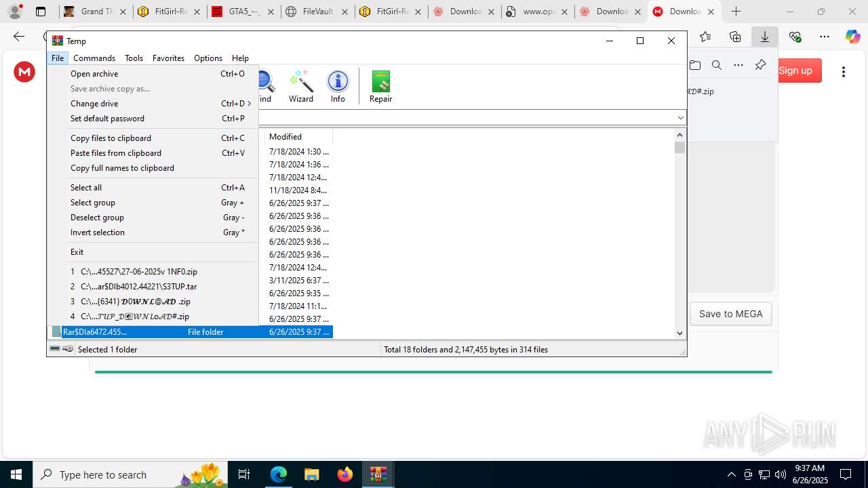Click the Repair archive icon
Image resolution: width=868 pixels, height=488 pixels.
(x=380, y=87)
